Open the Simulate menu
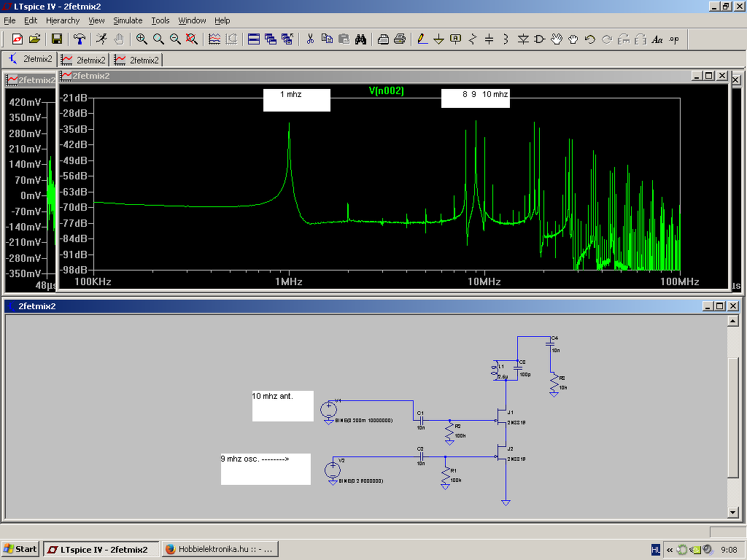The image size is (747, 560). (x=128, y=20)
